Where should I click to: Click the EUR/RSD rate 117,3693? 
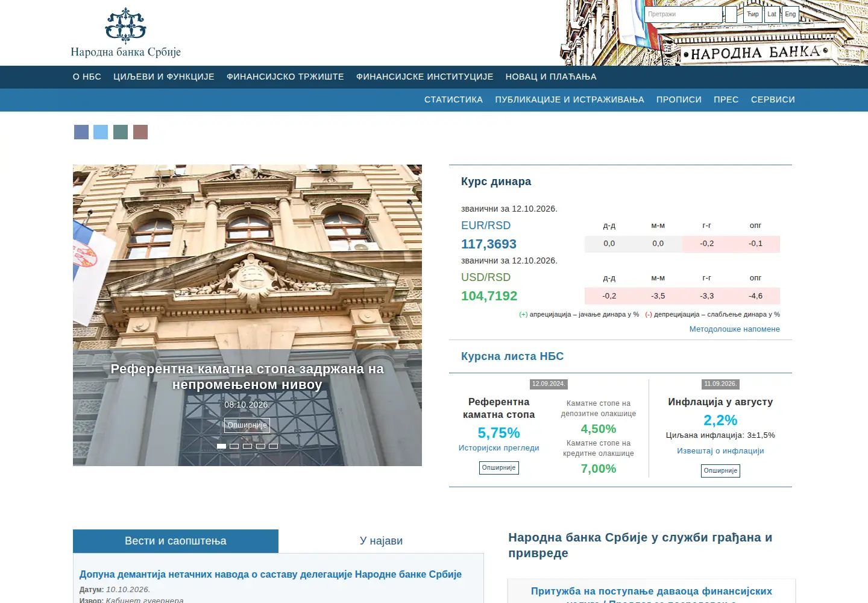pos(489,244)
